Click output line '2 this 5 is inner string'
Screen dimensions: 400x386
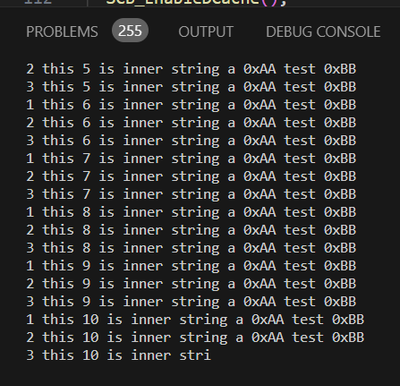[191, 69]
